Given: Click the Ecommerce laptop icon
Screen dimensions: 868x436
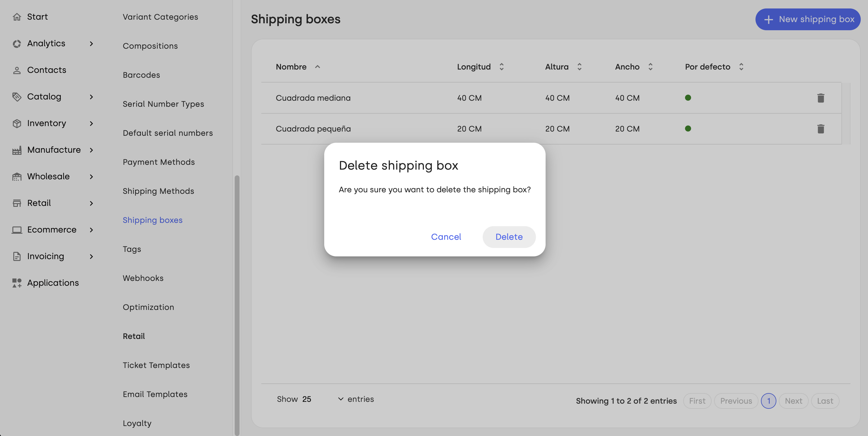Looking at the screenshot, I should pyautogui.click(x=17, y=230).
